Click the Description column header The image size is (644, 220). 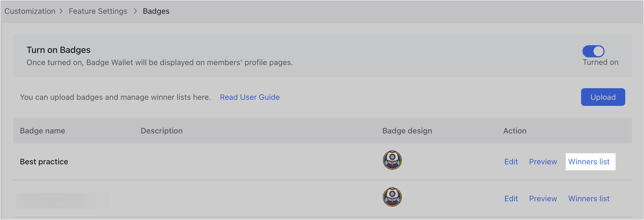[162, 131]
